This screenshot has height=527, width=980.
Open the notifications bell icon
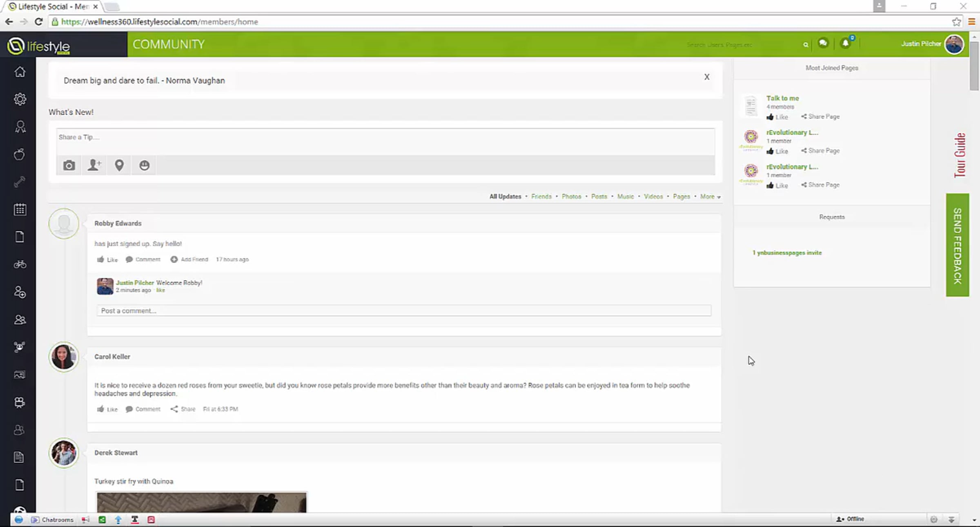[x=845, y=44]
